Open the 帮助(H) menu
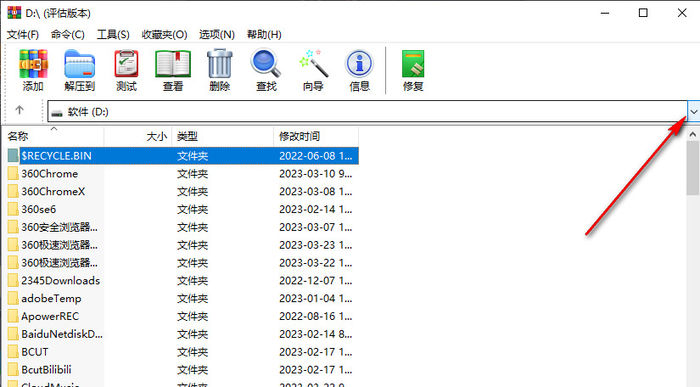Image resolution: width=700 pixels, height=387 pixels. 264,34
